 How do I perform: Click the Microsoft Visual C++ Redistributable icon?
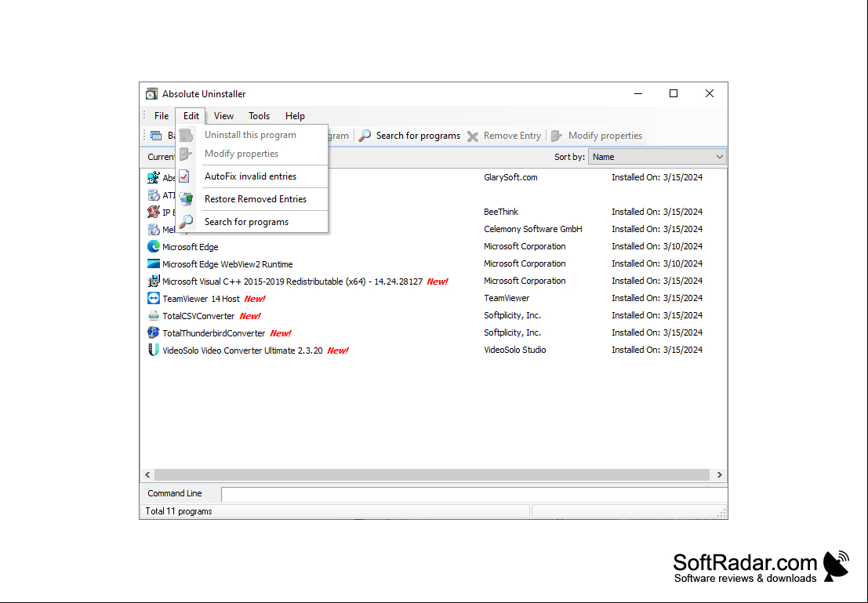pyautogui.click(x=154, y=282)
